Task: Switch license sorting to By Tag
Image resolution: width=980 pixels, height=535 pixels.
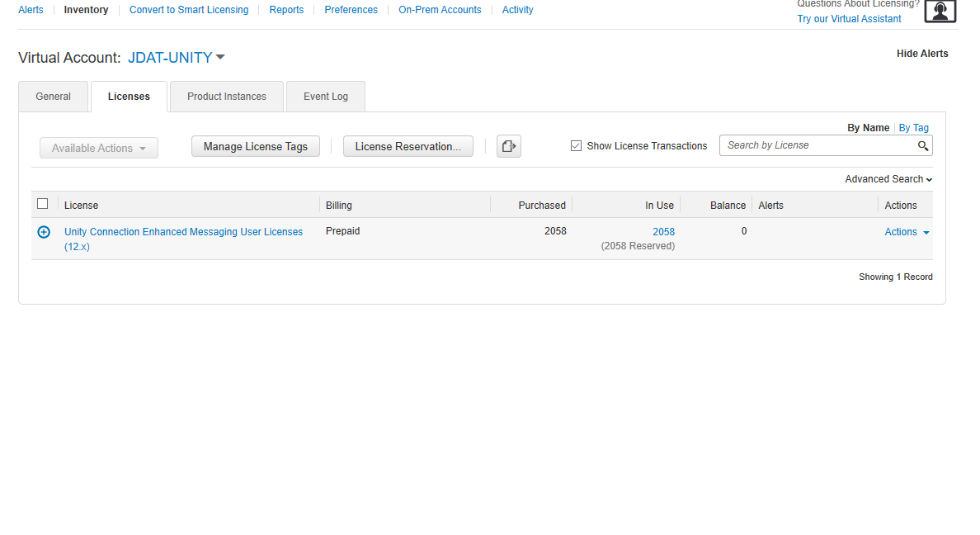Action: tap(913, 127)
